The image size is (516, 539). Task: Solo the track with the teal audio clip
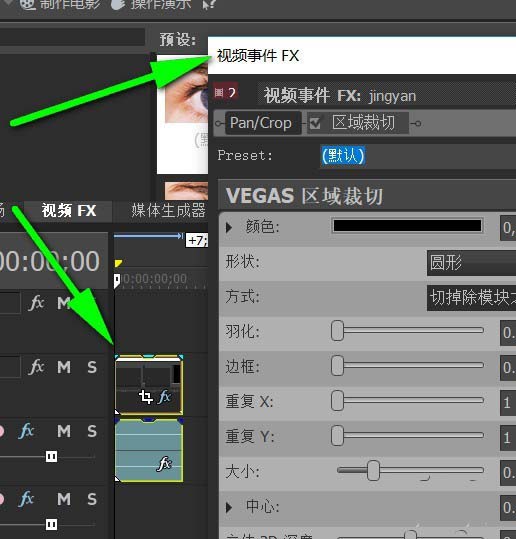pyautogui.click(x=92, y=431)
